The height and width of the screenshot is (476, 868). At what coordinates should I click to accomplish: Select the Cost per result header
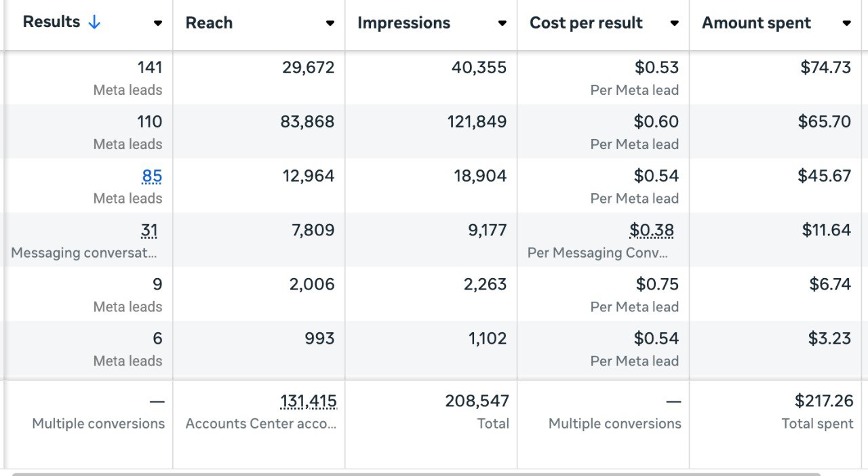tap(586, 23)
